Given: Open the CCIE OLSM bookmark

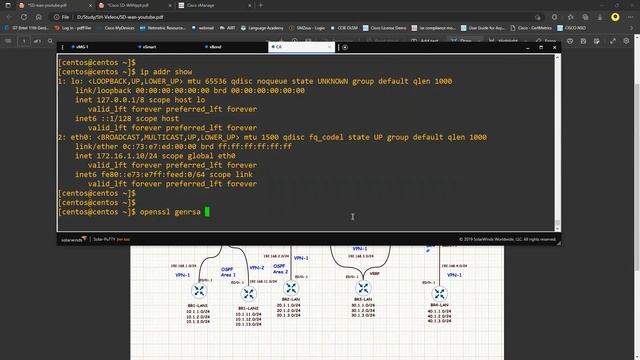Looking at the screenshot, I should coord(344,28).
